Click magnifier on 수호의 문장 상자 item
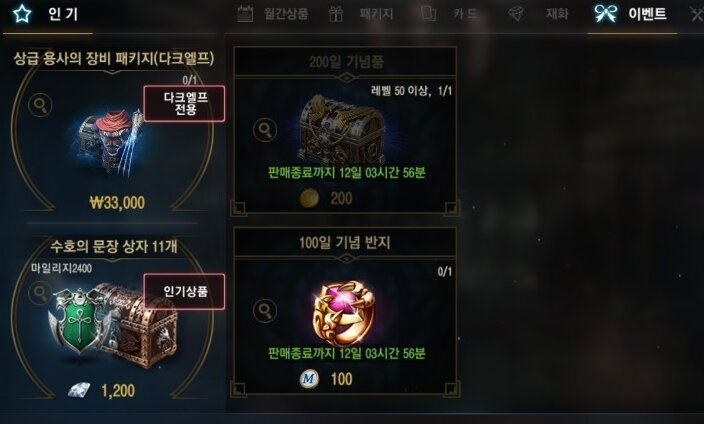 coord(40,293)
